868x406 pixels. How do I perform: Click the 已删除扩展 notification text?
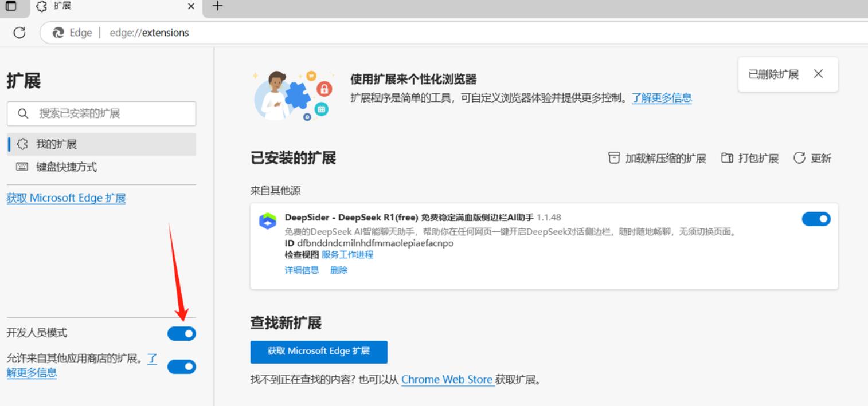click(773, 74)
